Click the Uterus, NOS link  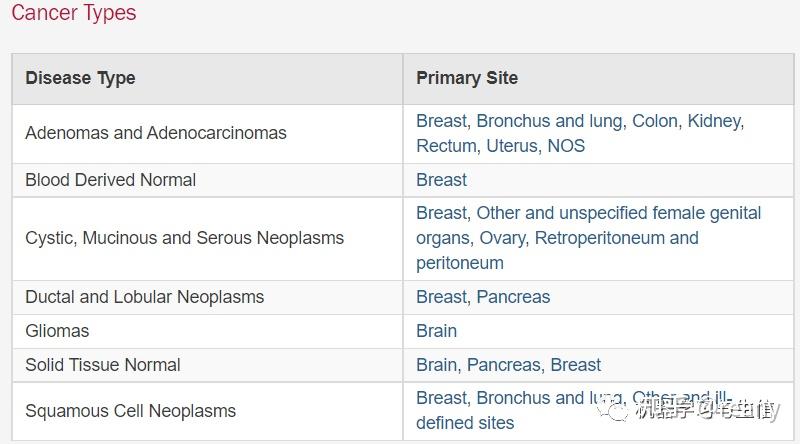coord(535,146)
